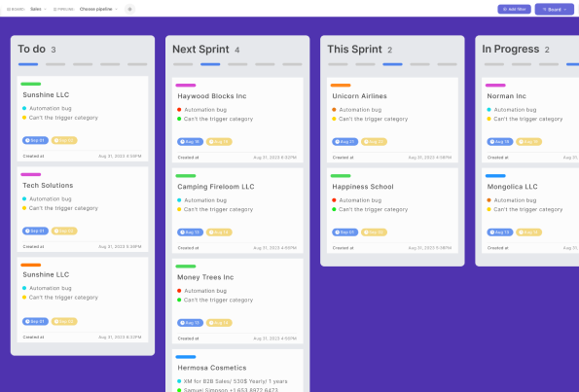Click the blue stage bar under This Sprint
This screenshot has height=392, width=579.
392,64
